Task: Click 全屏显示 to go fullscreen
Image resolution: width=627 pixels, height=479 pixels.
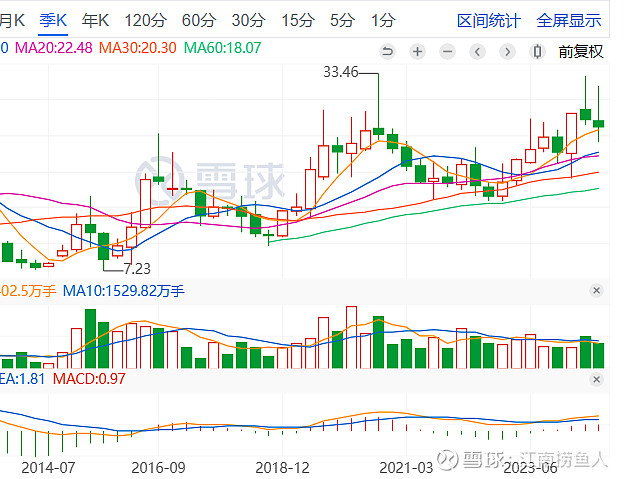Action: click(x=569, y=20)
